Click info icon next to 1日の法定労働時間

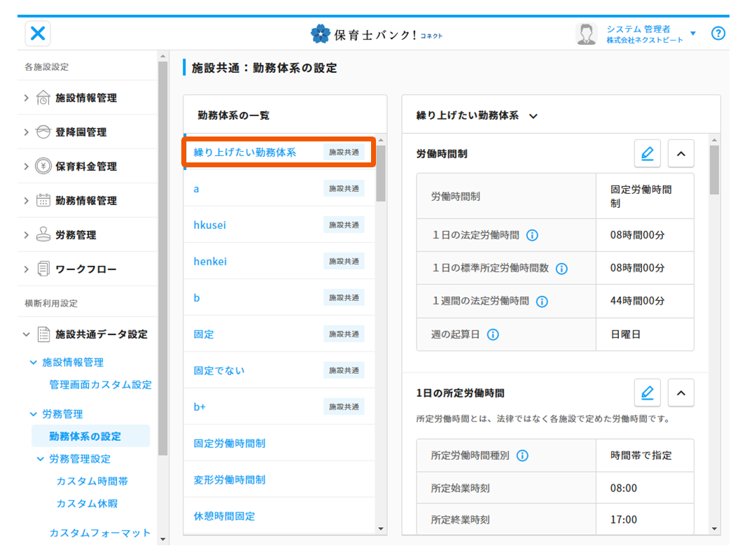coord(532,235)
